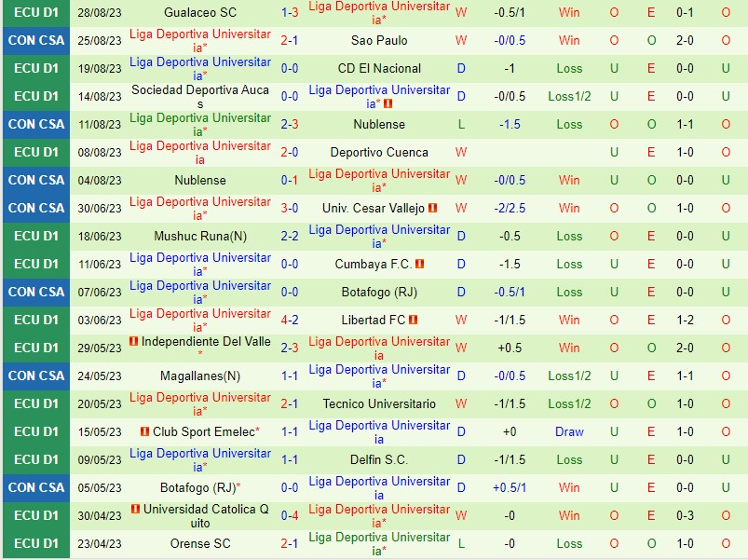The image size is (748, 560).
Task: Select the CON CSA label on Sao Paulo row
Action: coord(31,41)
